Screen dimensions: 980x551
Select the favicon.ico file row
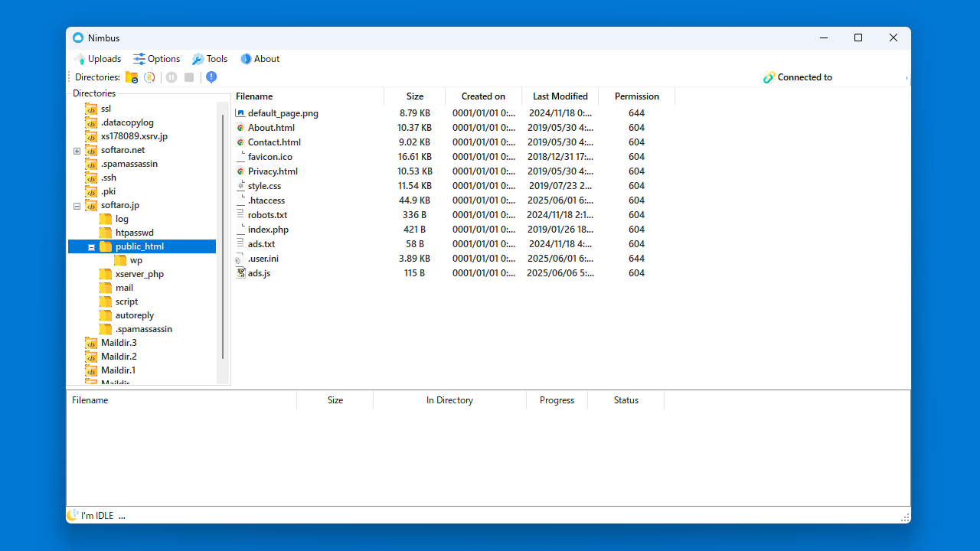pos(455,157)
